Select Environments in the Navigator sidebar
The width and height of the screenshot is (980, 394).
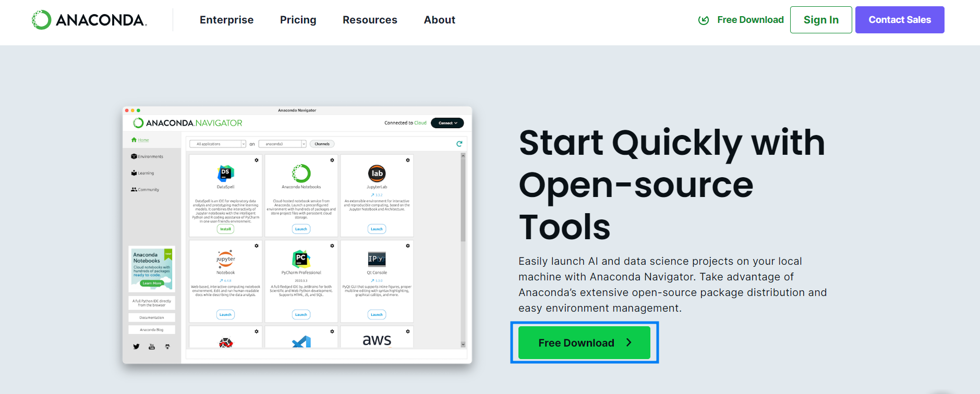pos(147,156)
